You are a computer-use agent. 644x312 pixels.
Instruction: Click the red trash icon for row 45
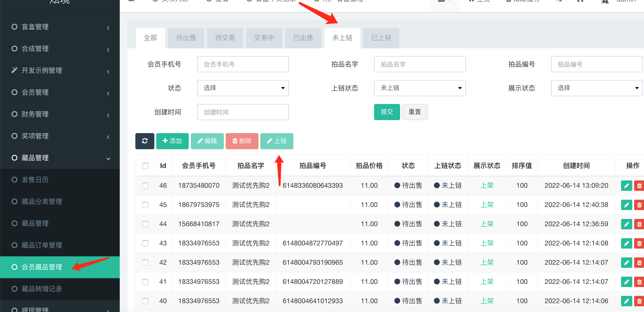[639, 205]
